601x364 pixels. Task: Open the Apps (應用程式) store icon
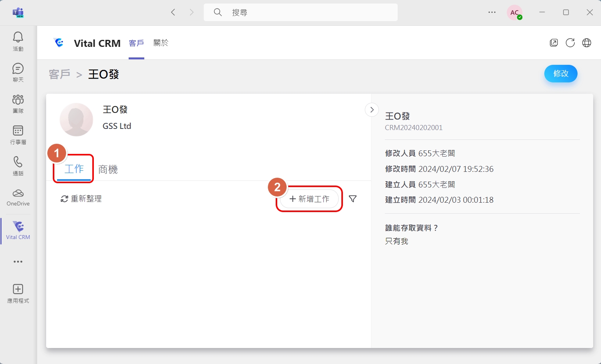pos(18,293)
